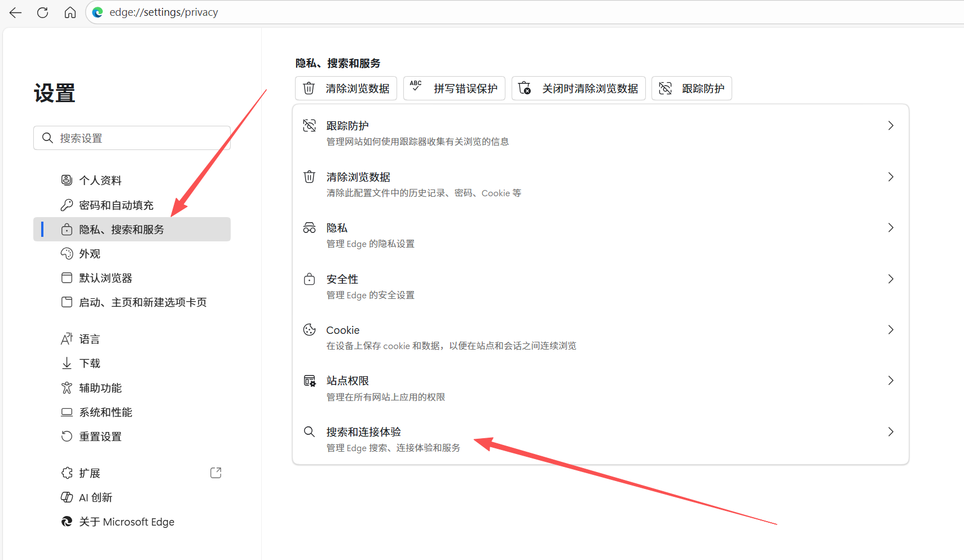Image resolution: width=964 pixels, height=560 pixels.
Task: Click the 拼写错误保护 shortcut button
Action: (x=454, y=89)
